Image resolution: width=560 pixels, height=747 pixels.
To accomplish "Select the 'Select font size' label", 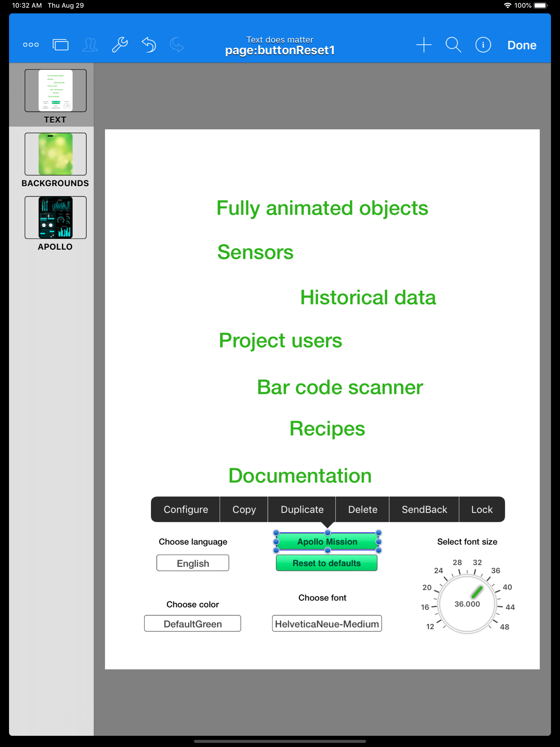I will point(467,542).
